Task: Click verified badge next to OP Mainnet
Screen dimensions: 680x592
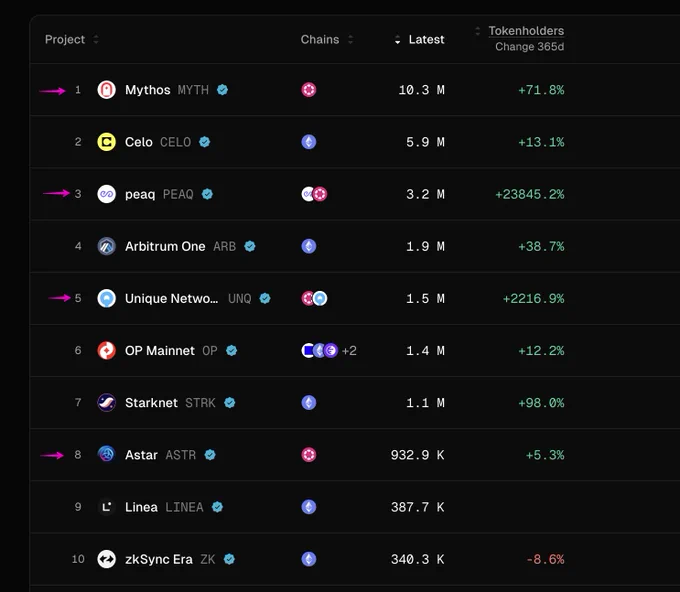Action: pyautogui.click(x=232, y=350)
